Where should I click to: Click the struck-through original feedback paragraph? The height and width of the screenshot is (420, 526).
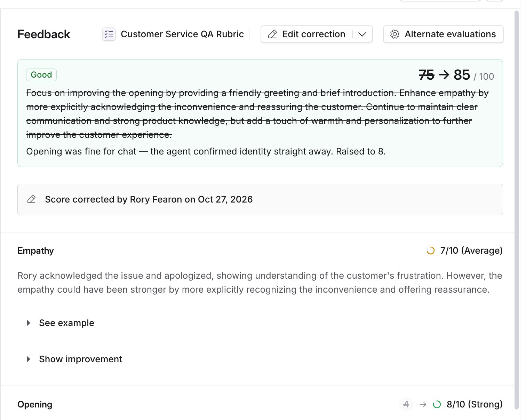(257, 114)
